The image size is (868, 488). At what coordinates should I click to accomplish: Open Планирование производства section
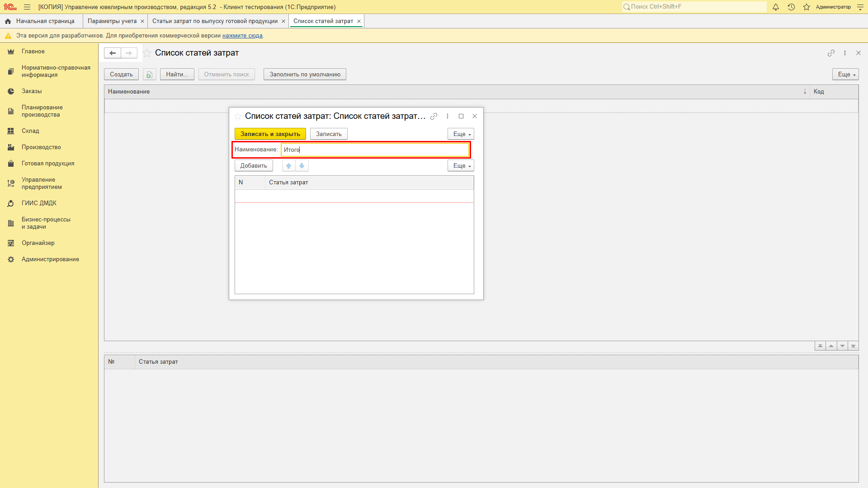(49, 111)
